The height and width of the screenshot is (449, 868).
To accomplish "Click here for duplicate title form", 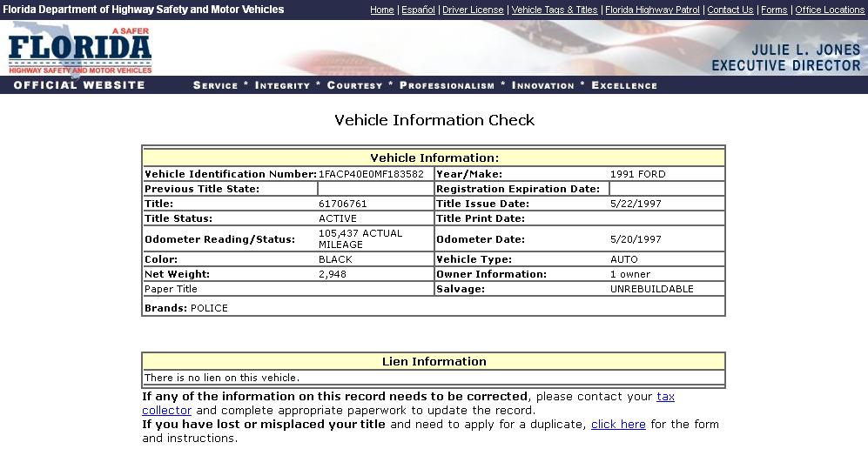I will coord(618,425).
